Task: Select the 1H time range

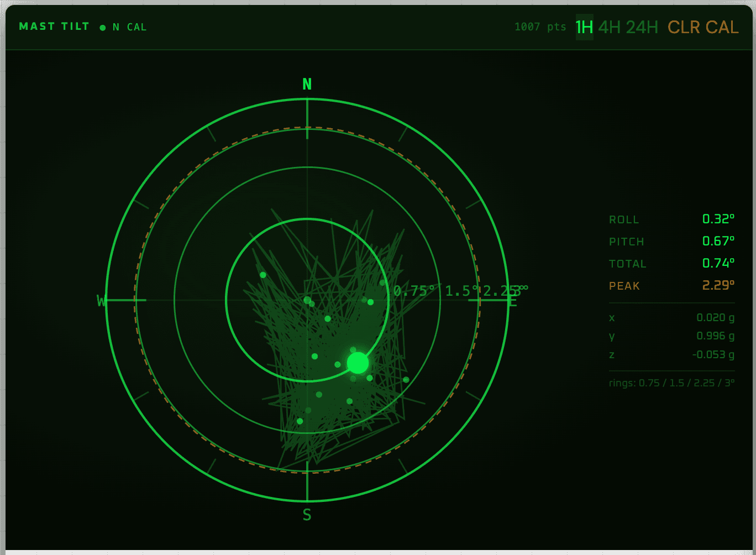Action: (585, 27)
